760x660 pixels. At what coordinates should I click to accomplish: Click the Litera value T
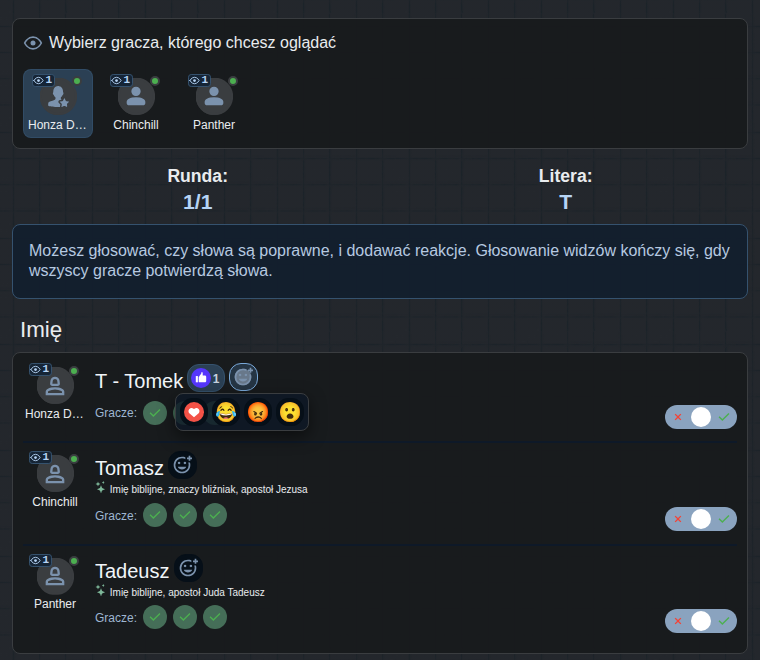565,202
